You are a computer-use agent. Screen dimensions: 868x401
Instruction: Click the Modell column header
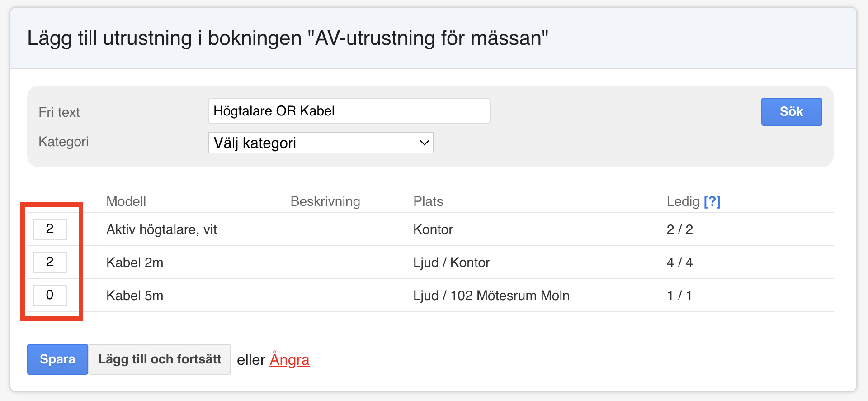click(126, 201)
